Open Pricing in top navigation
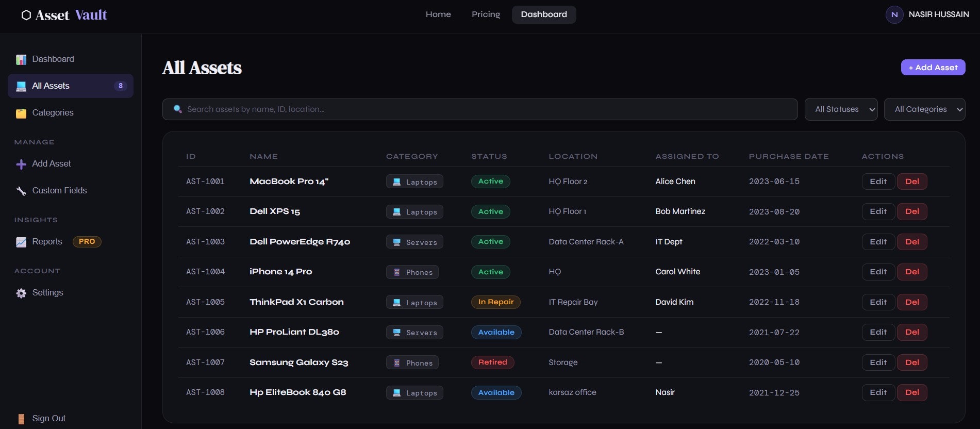 (x=486, y=14)
